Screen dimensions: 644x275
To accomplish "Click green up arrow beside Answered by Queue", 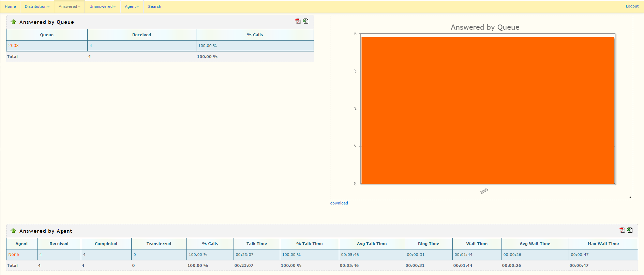I will click(x=13, y=22).
